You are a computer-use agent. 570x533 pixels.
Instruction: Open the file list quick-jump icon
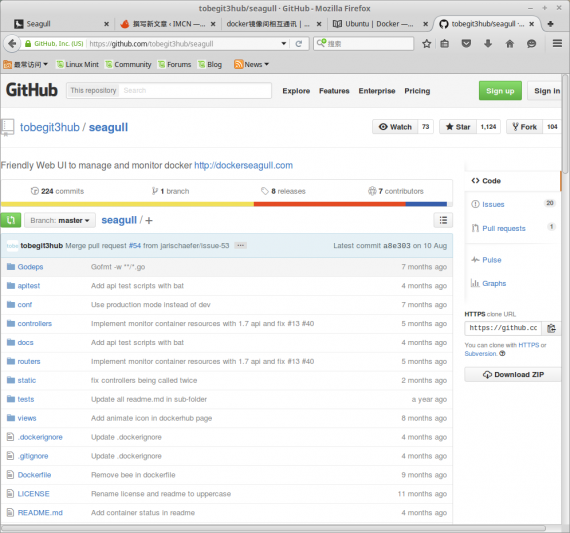click(x=443, y=220)
